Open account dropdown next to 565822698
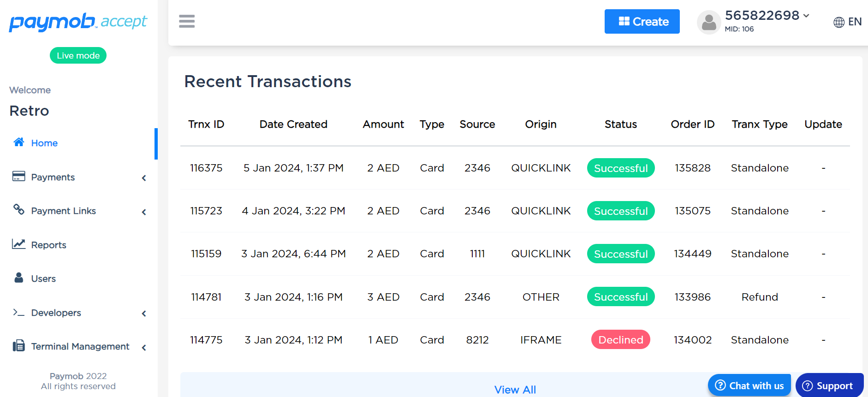 click(806, 16)
